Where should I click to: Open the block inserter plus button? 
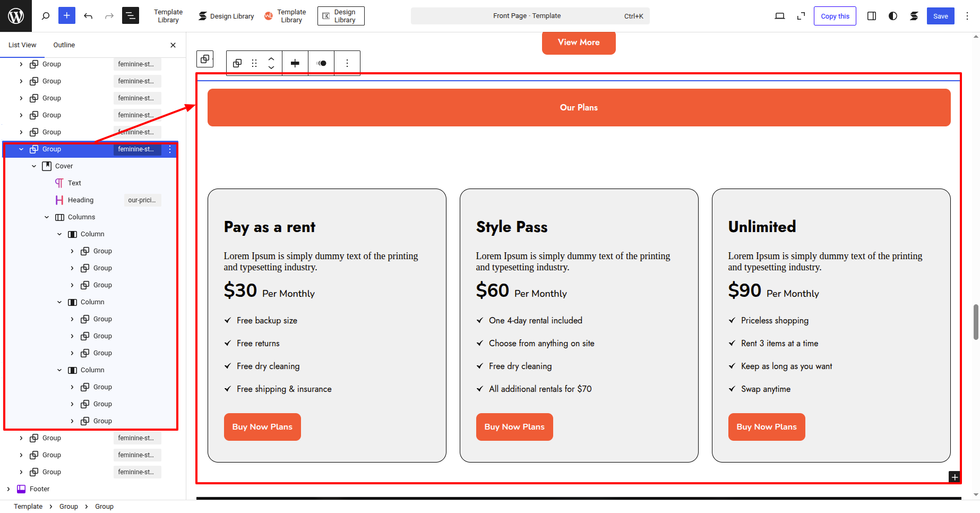(67, 16)
